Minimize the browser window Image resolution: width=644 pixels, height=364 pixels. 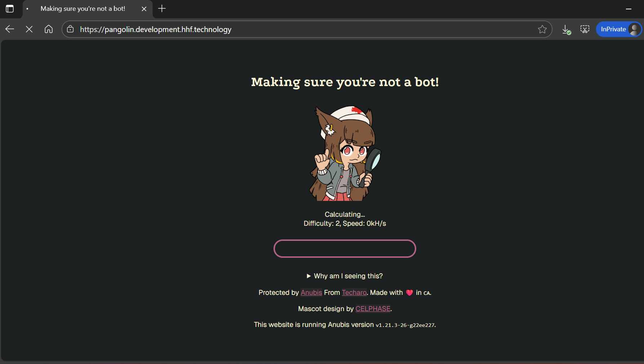point(629,9)
